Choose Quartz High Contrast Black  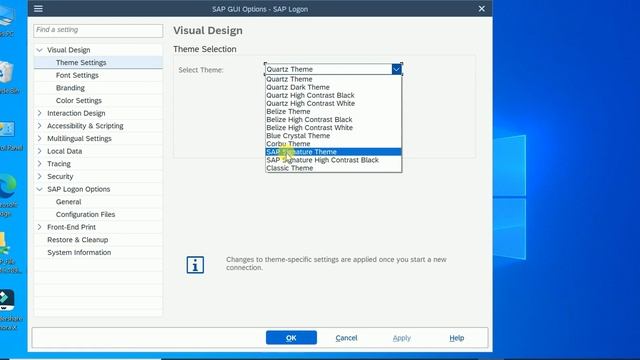coord(333,96)
